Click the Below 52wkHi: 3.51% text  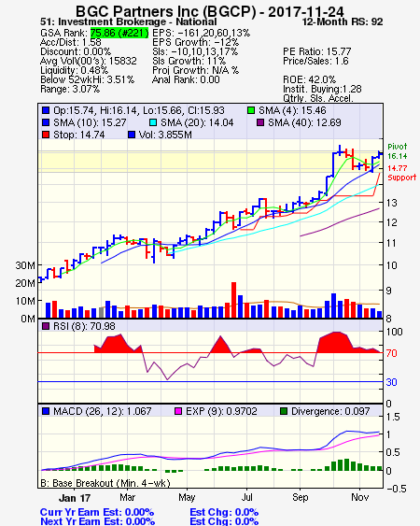[x=87, y=79]
